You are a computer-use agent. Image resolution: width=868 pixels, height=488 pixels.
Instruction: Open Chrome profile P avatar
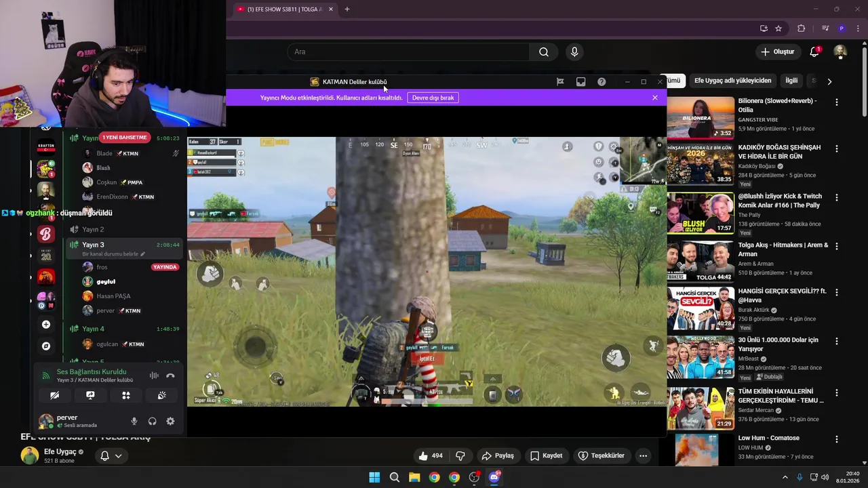click(x=842, y=28)
